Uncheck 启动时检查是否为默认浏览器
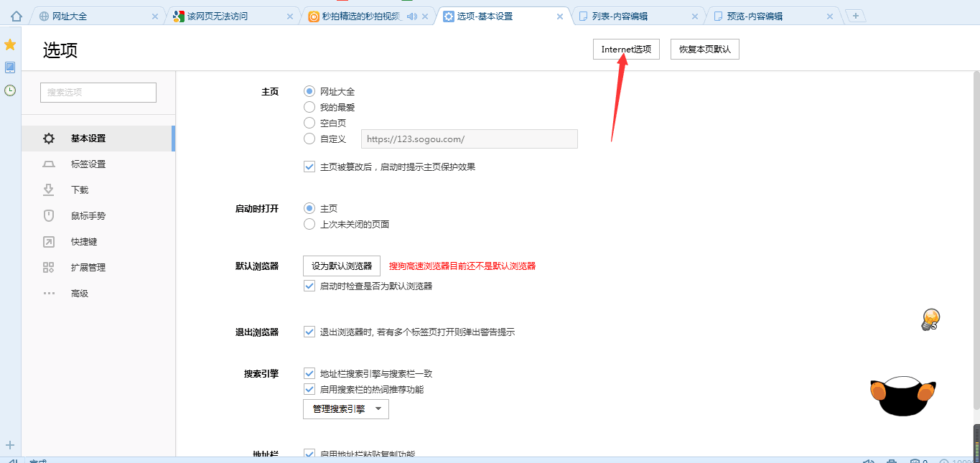Viewport: 980px width, 463px height. pyautogui.click(x=309, y=286)
